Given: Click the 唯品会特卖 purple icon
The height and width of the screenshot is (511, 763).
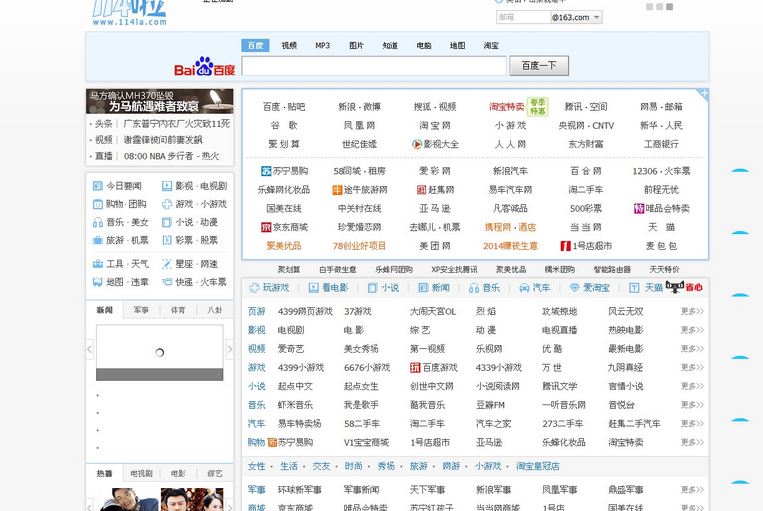Looking at the screenshot, I should [638, 208].
